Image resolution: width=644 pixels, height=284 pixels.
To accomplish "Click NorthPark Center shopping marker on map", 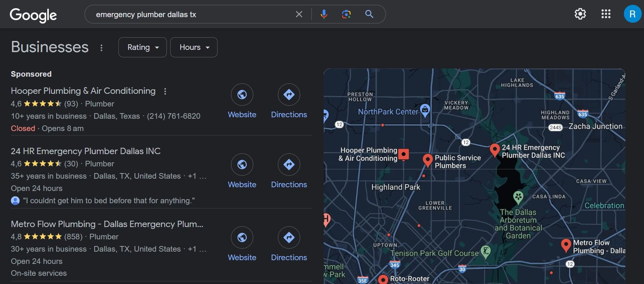I will tap(425, 110).
